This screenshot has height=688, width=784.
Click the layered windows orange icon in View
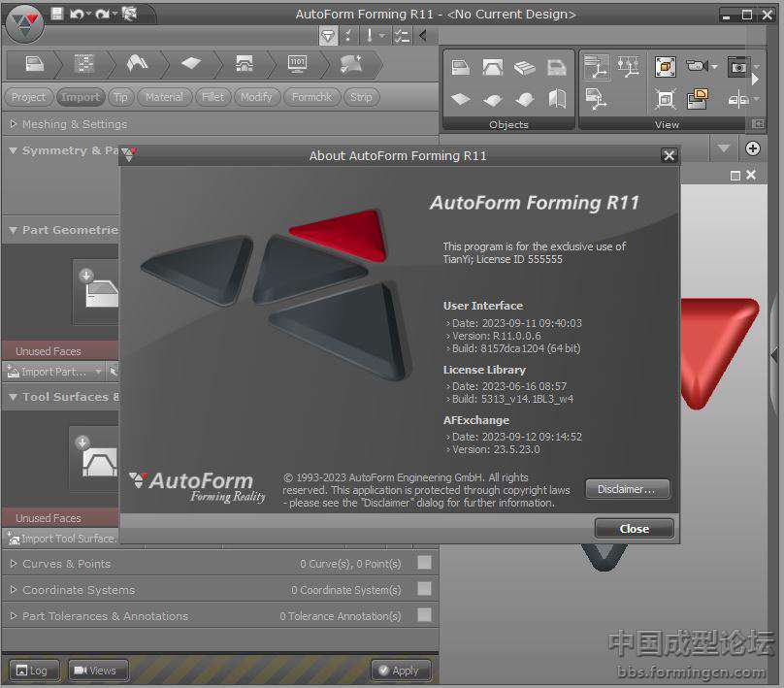tap(698, 99)
